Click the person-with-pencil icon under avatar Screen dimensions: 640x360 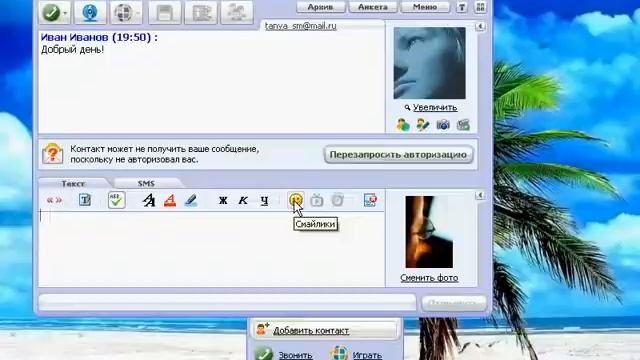click(x=423, y=124)
